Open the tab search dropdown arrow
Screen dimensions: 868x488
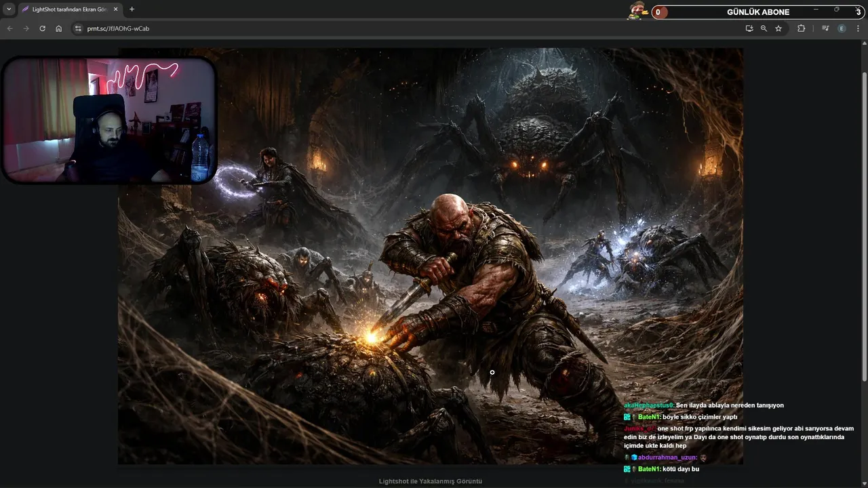tap(9, 9)
